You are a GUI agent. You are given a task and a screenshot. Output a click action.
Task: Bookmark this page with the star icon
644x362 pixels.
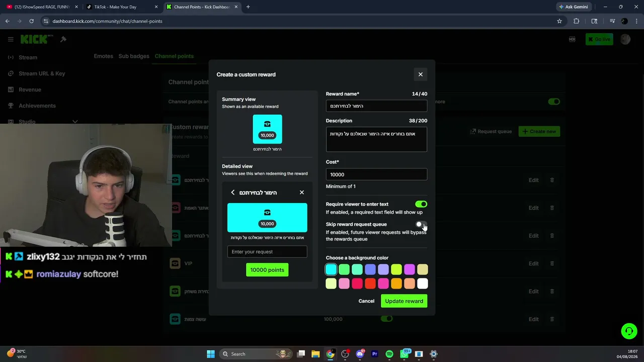(x=559, y=21)
